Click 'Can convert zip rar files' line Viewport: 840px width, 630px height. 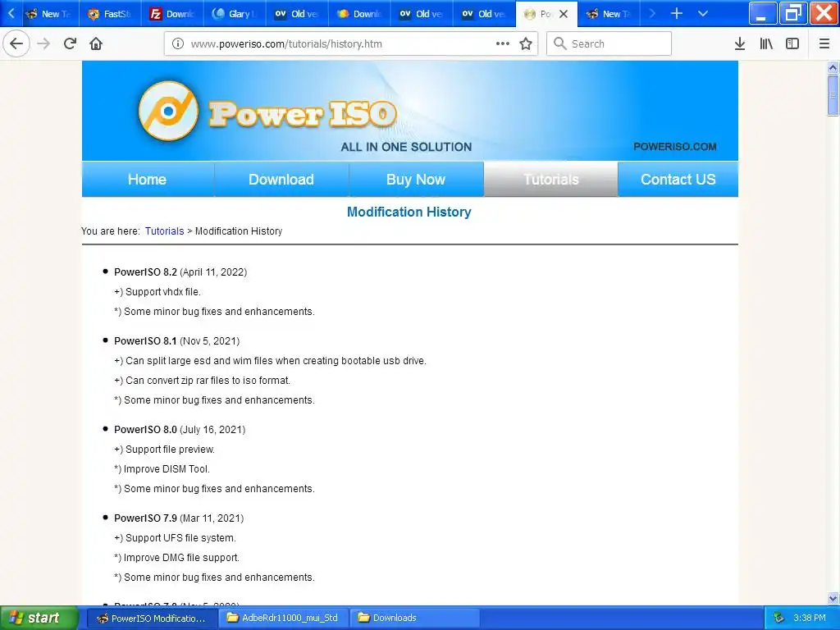click(x=202, y=381)
